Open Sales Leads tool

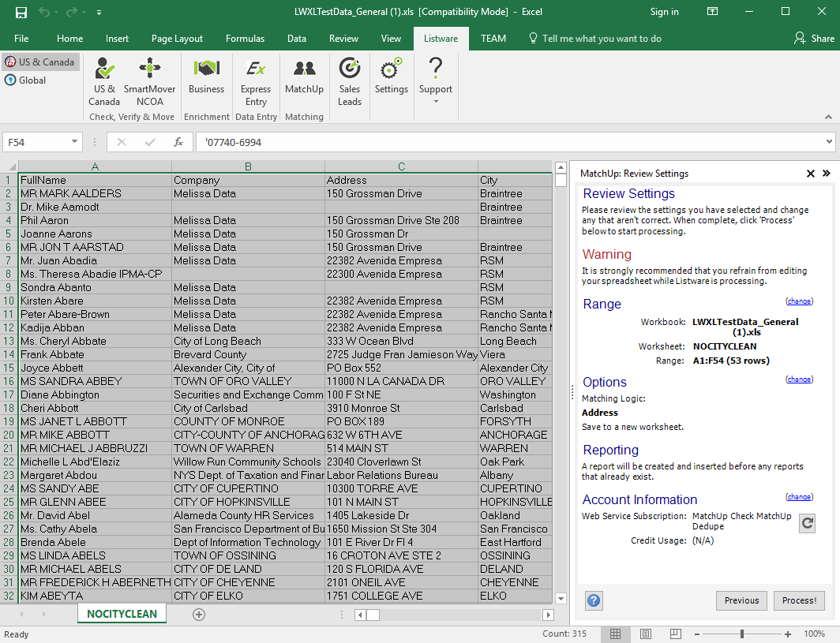pos(349,81)
